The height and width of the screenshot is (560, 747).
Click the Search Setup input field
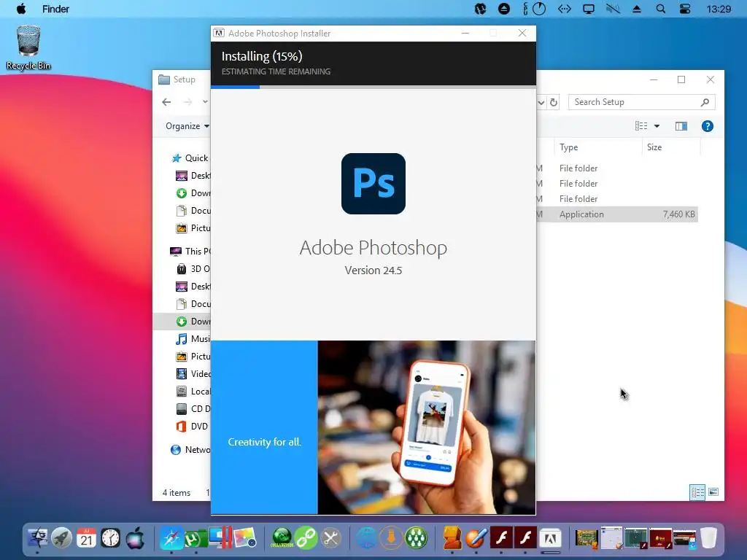[642, 102]
